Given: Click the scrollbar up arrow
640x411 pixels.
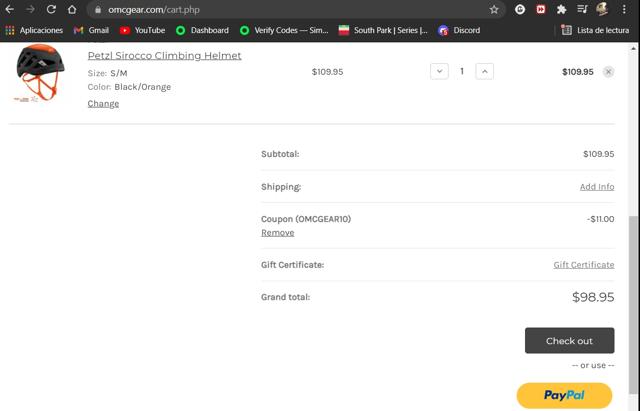Looking at the screenshot, I should (633, 48).
